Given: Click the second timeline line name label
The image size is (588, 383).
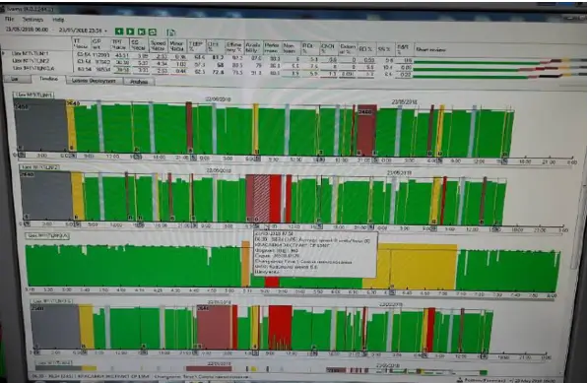Looking at the screenshot, I should (x=39, y=167).
